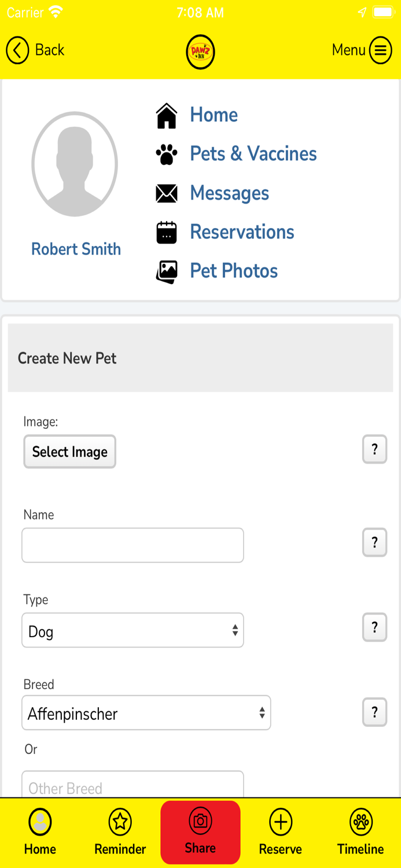
Task: Click the help button beside Breed
Action: pyautogui.click(x=374, y=712)
